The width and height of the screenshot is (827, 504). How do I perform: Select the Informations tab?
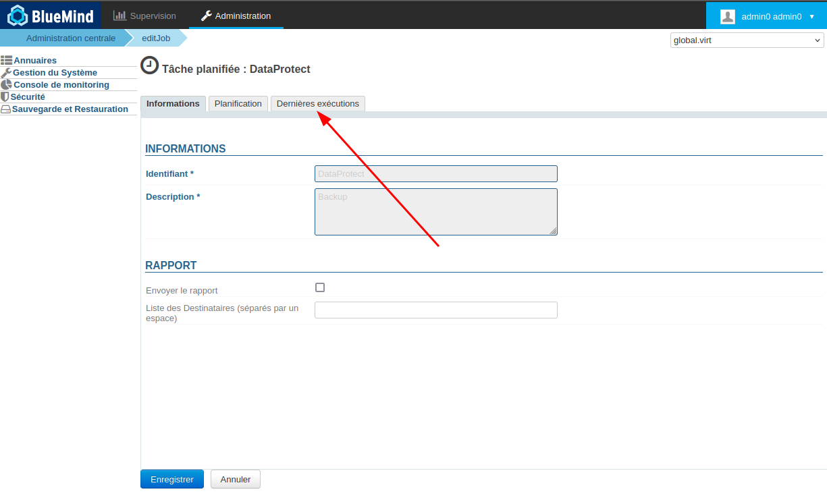click(x=173, y=104)
